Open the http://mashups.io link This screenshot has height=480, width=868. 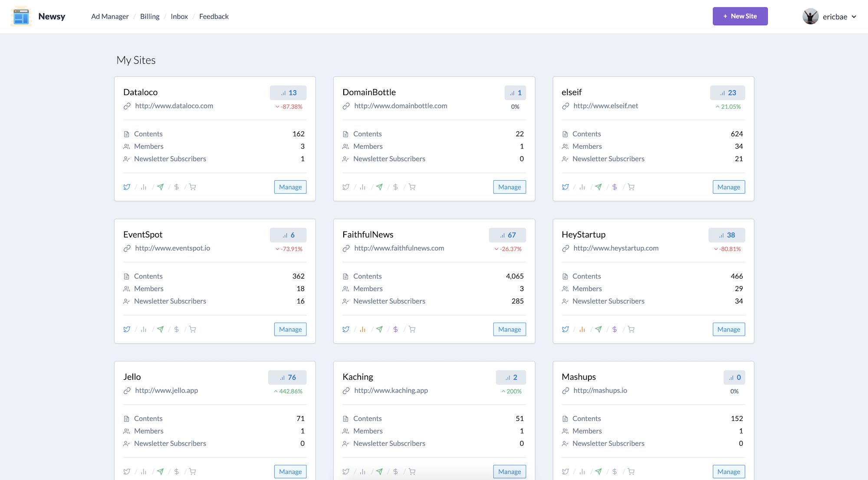tap(600, 391)
